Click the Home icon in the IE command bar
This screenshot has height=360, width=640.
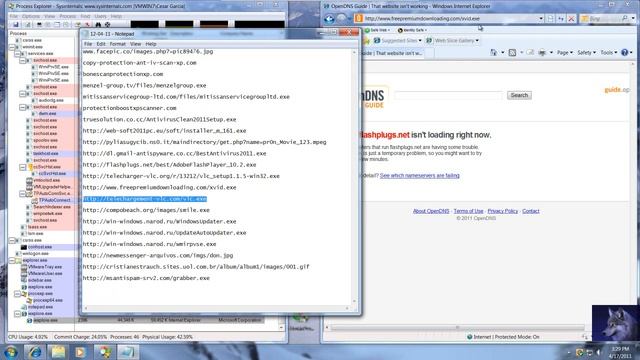coord(494,52)
